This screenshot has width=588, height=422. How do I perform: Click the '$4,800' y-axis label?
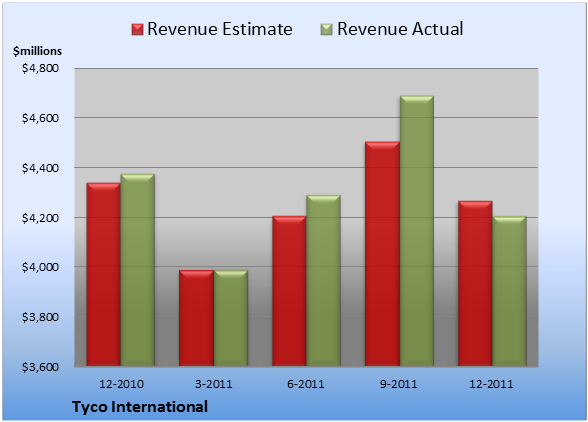pyautogui.click(x=40, y=68)
